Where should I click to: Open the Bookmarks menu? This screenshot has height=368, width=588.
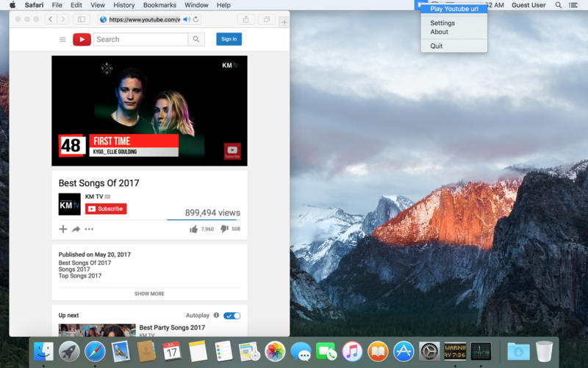(x=159, y=5)
